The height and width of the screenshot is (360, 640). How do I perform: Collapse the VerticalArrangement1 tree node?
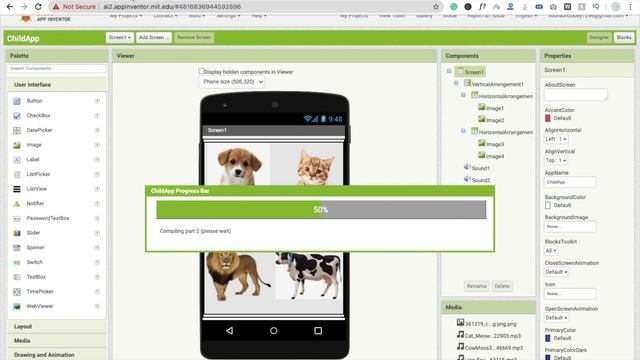point(456,83)
